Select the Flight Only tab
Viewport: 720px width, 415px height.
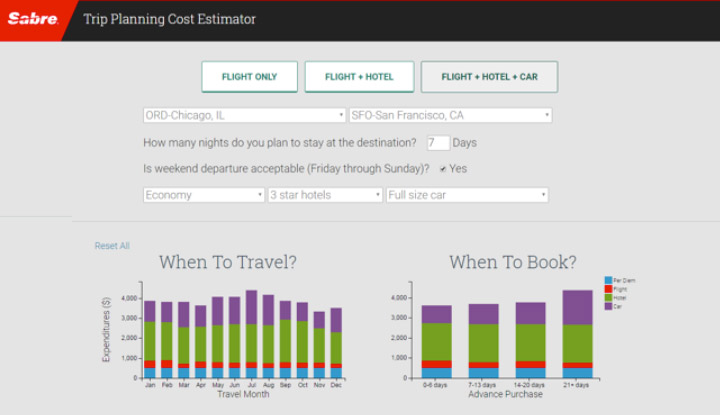tap(249, 77)
